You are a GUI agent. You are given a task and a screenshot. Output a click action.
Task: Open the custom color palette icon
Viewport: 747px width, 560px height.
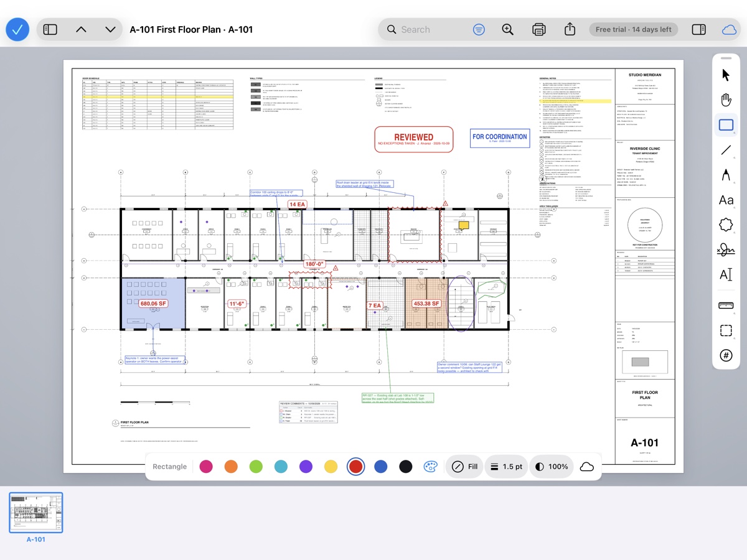coord(430,467)
